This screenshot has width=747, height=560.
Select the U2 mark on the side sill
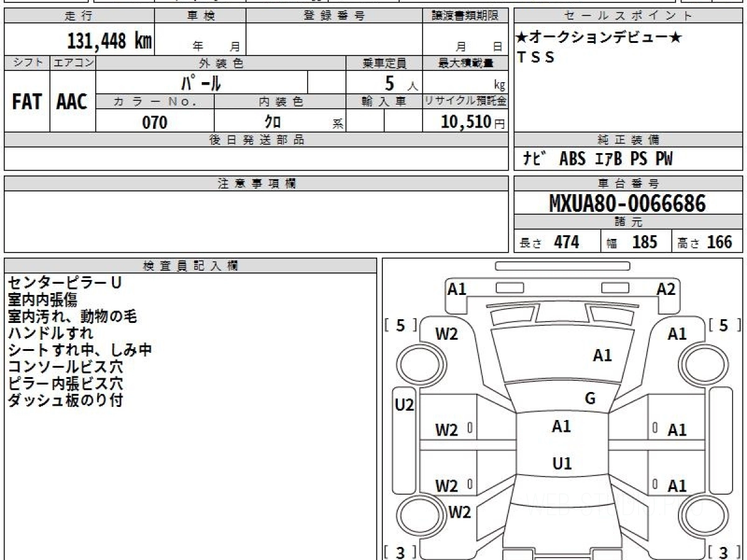tap(405, 406)
